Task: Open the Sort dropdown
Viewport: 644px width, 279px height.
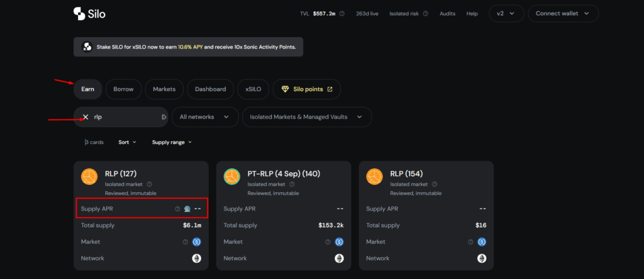Action: point(127,143)
